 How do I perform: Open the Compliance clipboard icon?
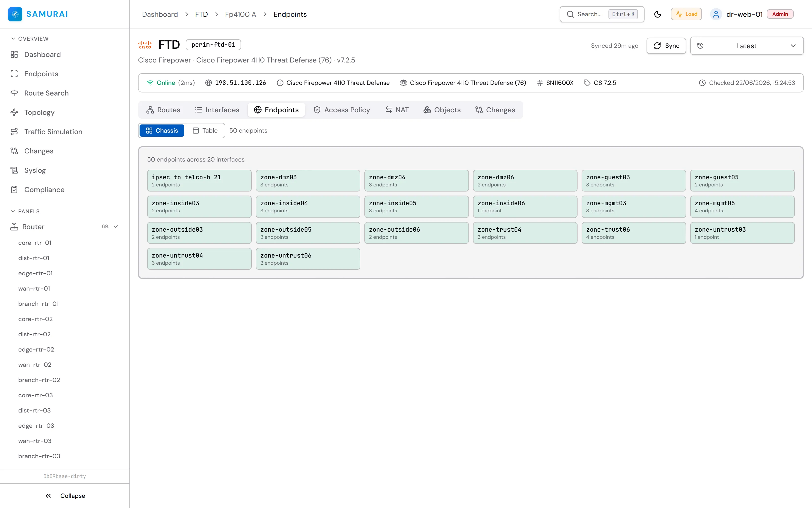[x=14, y=190]
